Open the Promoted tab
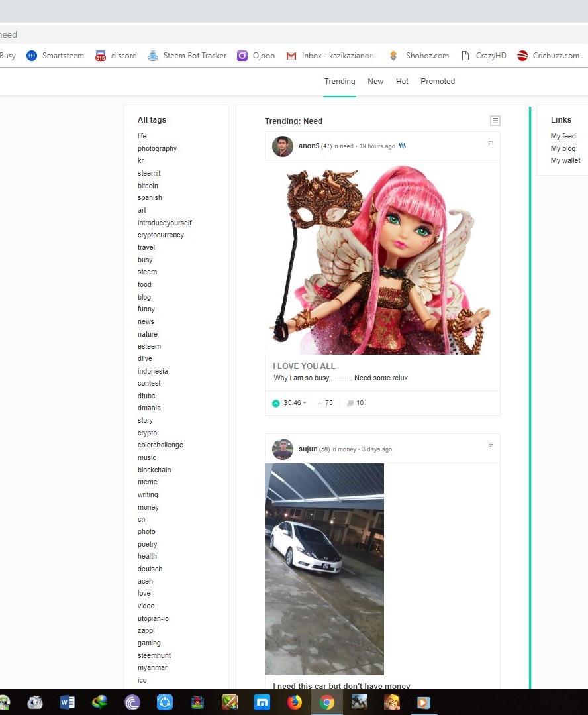 [x=437, y=81]
